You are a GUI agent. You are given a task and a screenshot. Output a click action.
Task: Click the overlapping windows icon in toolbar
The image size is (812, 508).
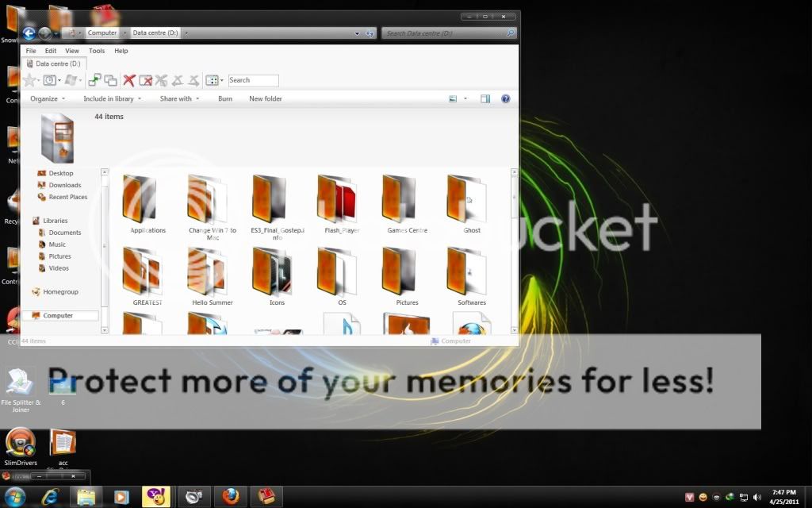110,80
